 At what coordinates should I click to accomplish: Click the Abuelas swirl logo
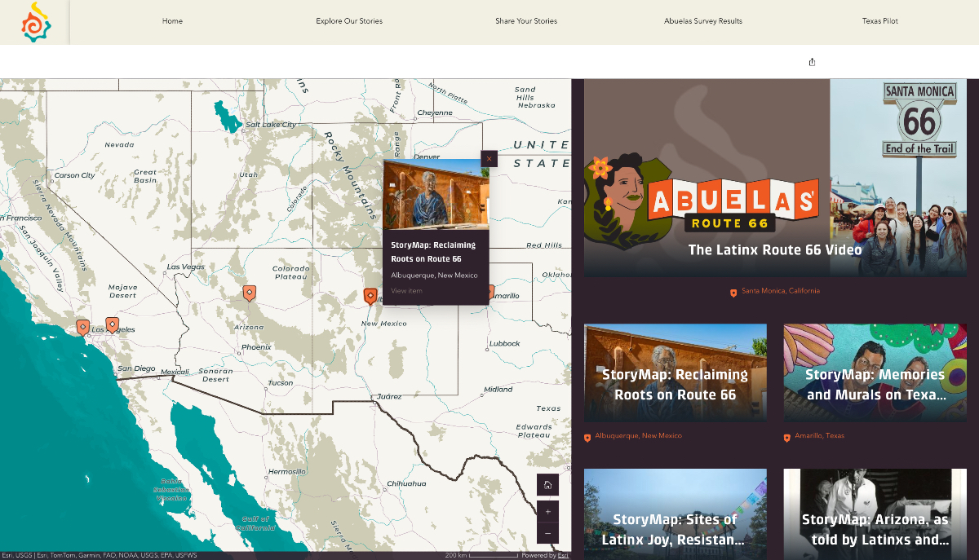pos(35,22)
